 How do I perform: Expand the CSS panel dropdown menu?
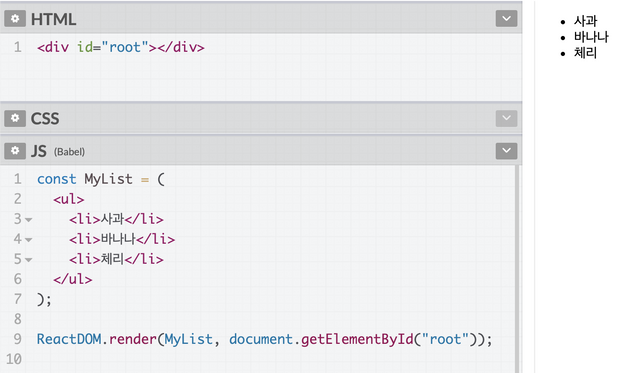[506, 118]
